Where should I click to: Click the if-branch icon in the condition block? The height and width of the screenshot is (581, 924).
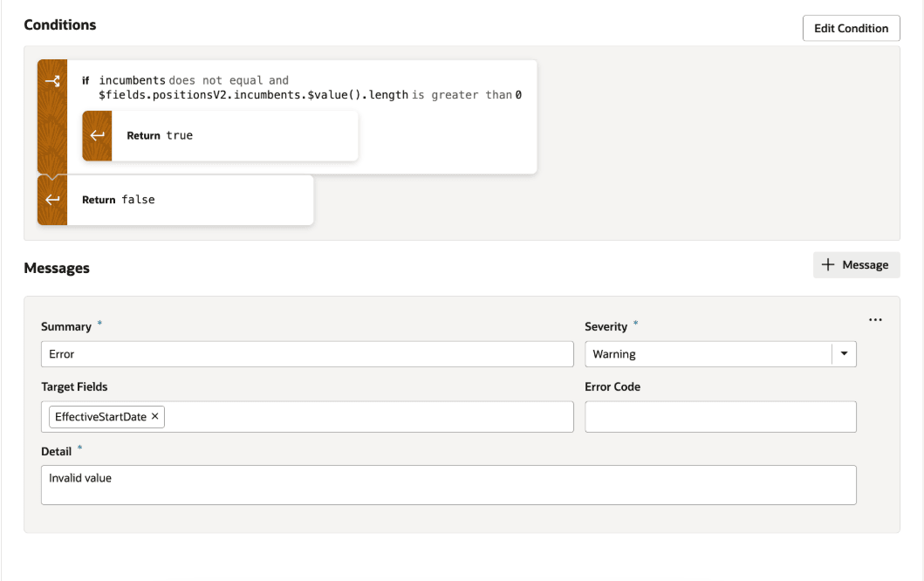52,81
